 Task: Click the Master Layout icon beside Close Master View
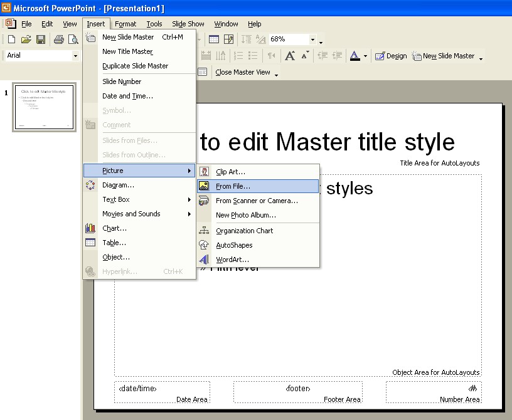pos(203,72)
